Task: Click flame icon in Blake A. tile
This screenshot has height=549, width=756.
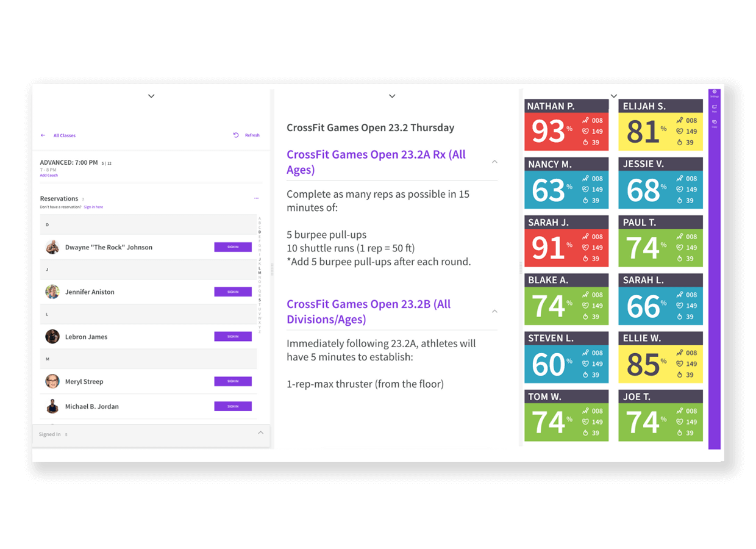Action: tap(585, 317)
